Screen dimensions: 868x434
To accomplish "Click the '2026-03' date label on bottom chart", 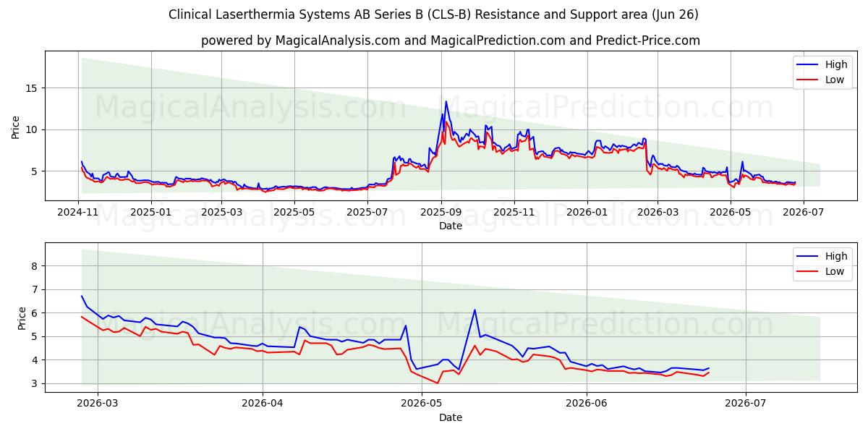I will click(x=98, y=403).
